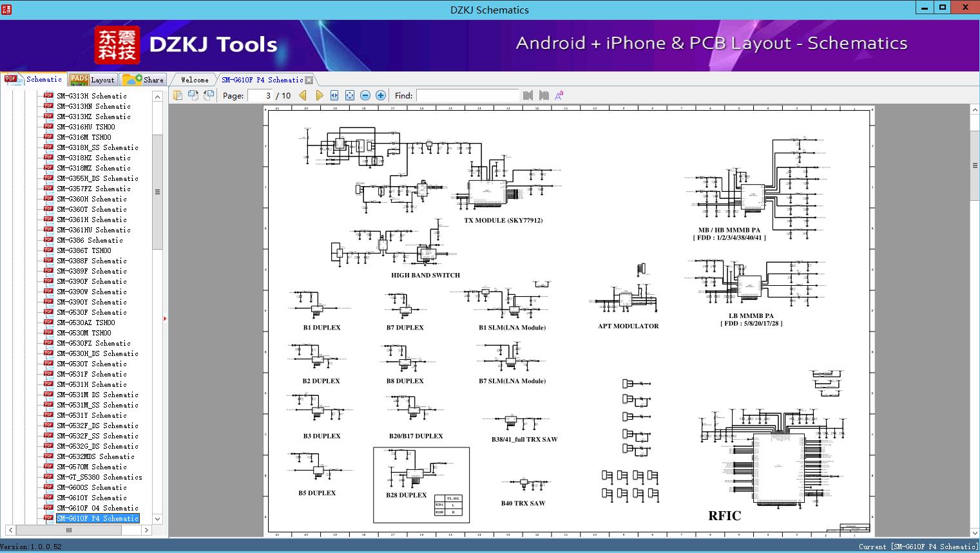This screenshot has width=980, height=553.
Task: Zoom in with the plus icon
Action: [x=381, y=95]
